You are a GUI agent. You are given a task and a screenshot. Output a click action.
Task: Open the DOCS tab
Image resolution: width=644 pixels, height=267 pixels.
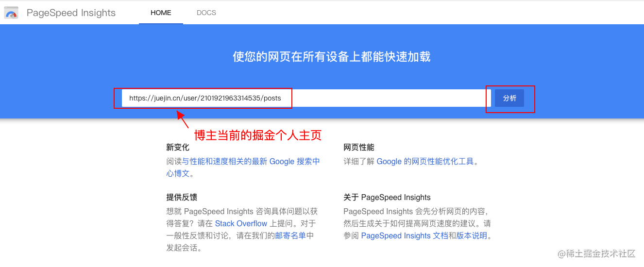[x=206, y=13]
